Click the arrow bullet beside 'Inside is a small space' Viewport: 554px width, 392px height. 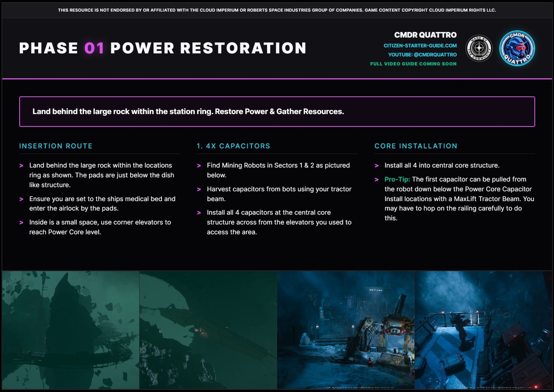pyautogui.click(x=22, y=223)
